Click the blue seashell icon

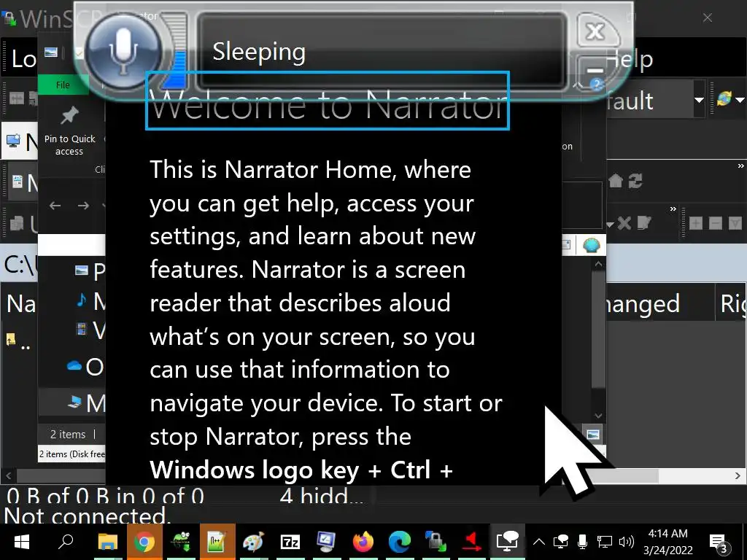click(x=591, y=245)
